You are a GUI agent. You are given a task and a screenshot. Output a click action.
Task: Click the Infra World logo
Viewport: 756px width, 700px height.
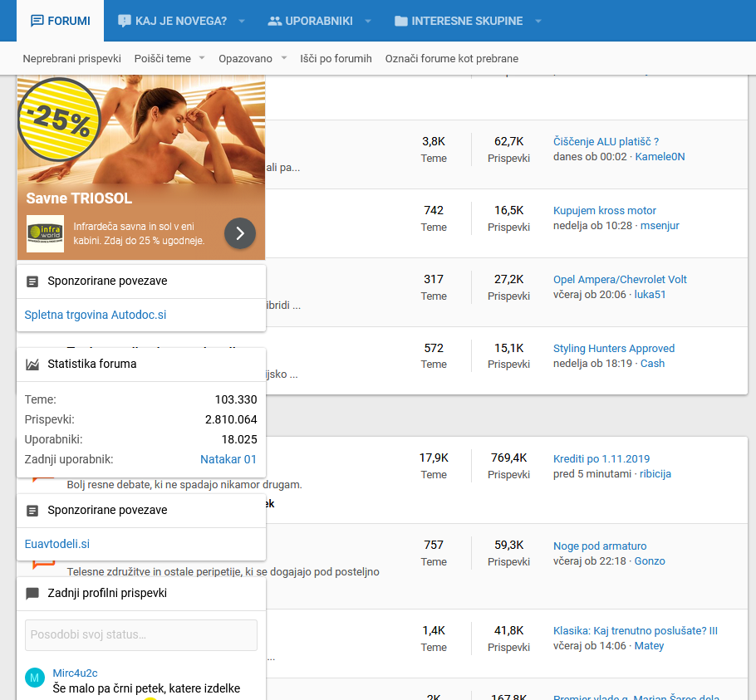coord(45,233)
